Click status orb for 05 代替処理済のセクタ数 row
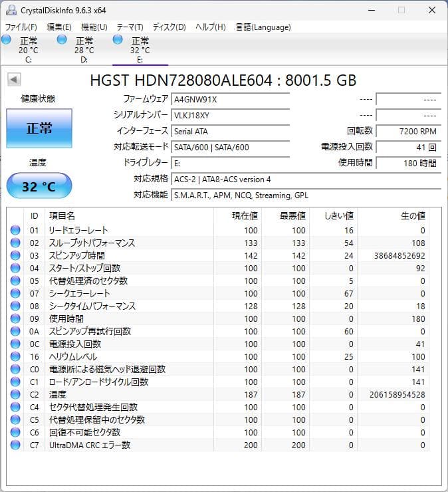The width and height of the screenshot is (448, 492). pos(15,281)
